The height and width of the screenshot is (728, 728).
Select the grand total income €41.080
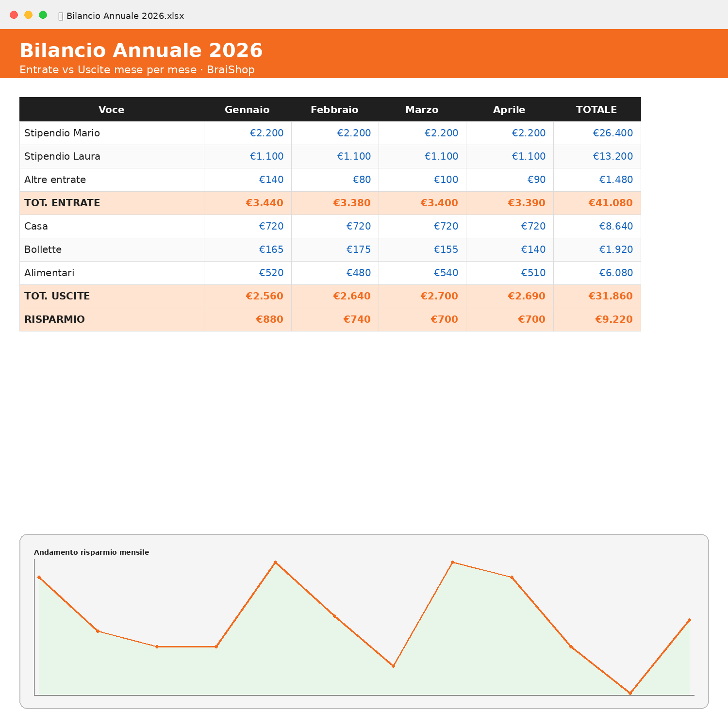point(597,203)
